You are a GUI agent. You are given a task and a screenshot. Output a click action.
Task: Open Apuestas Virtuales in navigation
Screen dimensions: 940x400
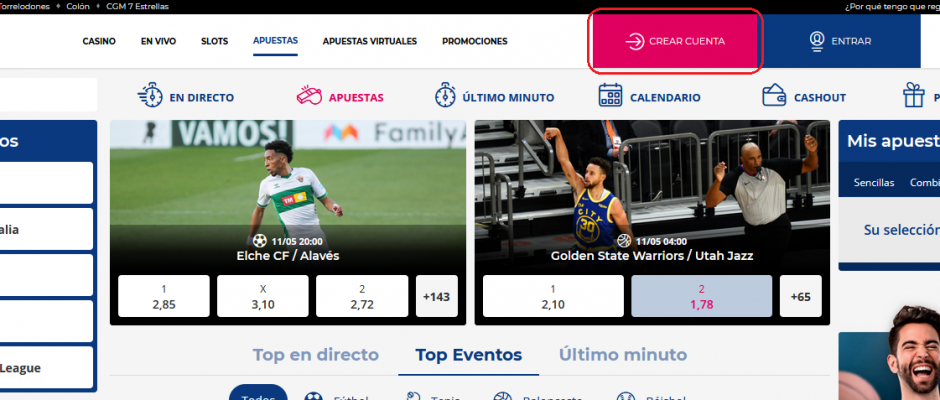[x=370, y=41]
